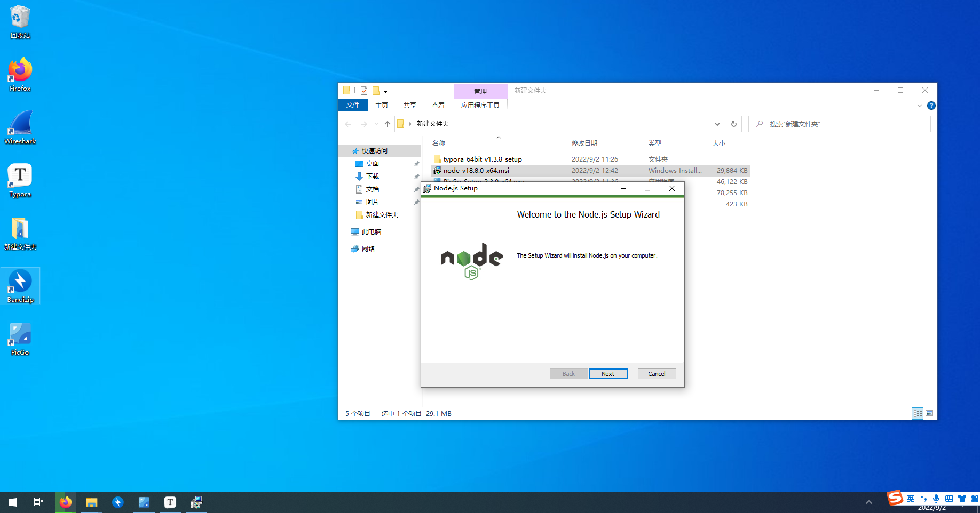The image size is (980, 513).
Task: Switch to the 查看 ribbon tab
Action: (x=438, y=105)
